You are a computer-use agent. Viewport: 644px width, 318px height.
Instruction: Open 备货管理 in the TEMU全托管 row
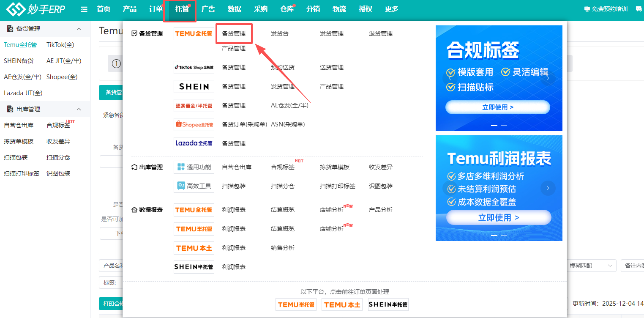coord(234,33)
